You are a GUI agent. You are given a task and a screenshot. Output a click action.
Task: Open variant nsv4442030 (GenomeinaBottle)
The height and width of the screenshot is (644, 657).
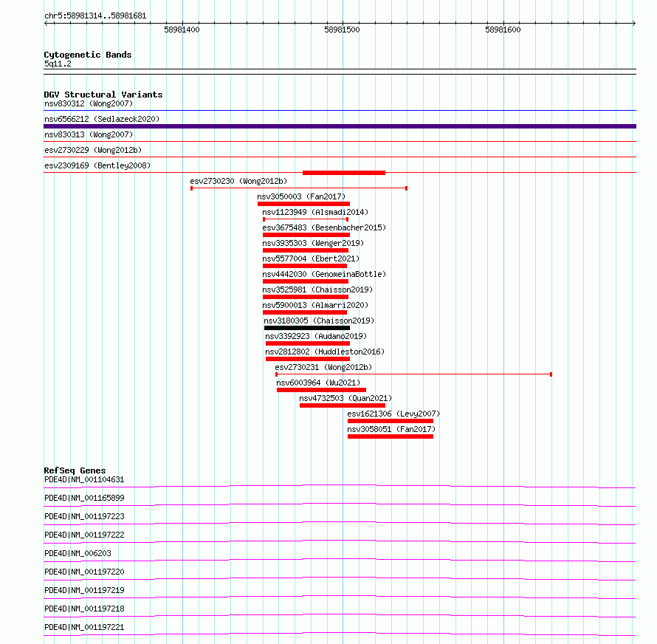(x=324, y=274)
